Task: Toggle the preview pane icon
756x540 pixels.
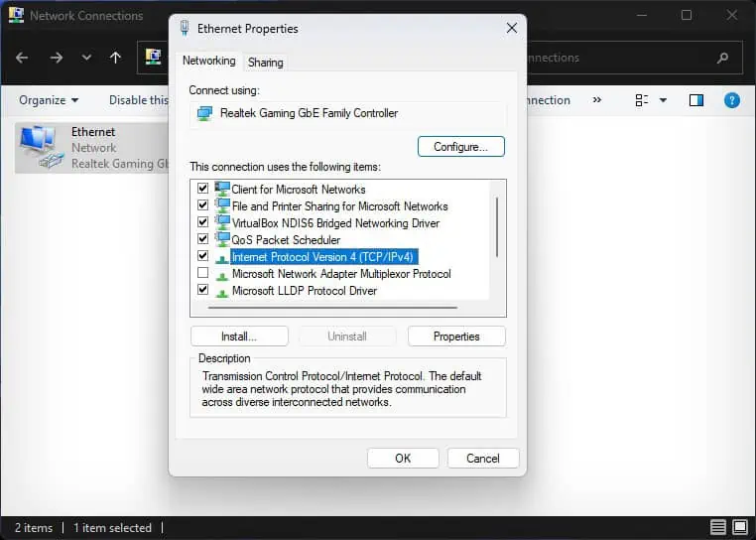Action: click(x=696, y=100)
